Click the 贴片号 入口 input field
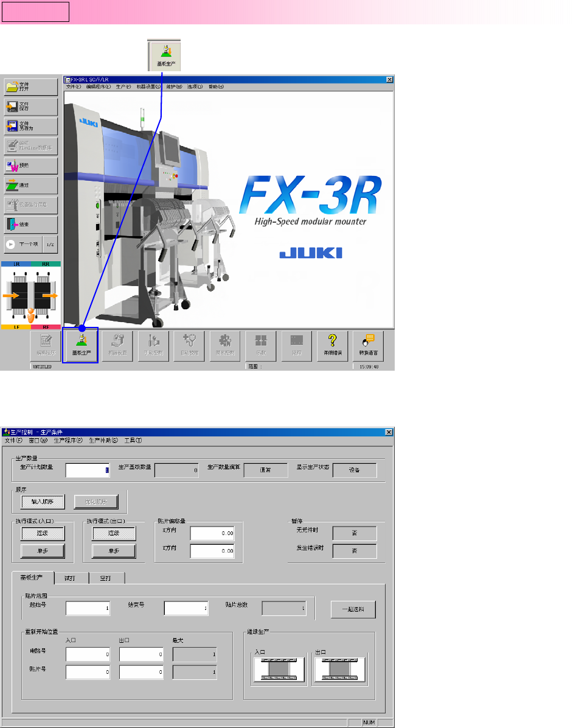Viewport: 579px width, 728px height. point(87,672)
